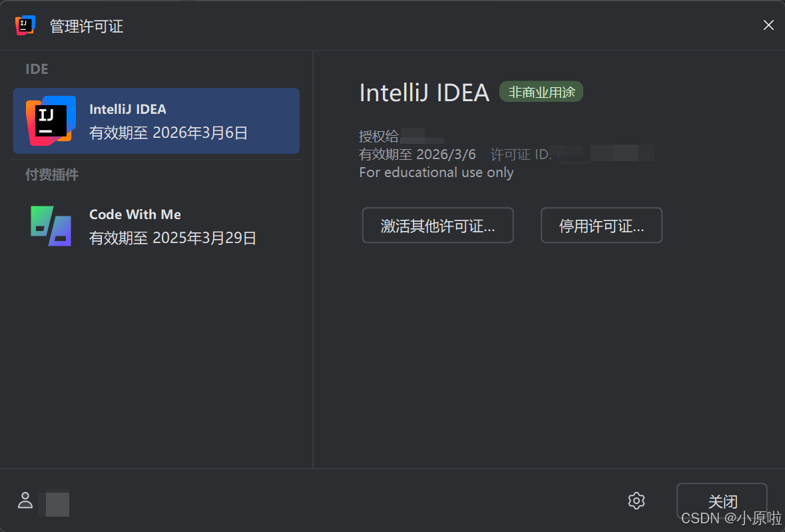Open the license settings gear icon

pos(637,501)
